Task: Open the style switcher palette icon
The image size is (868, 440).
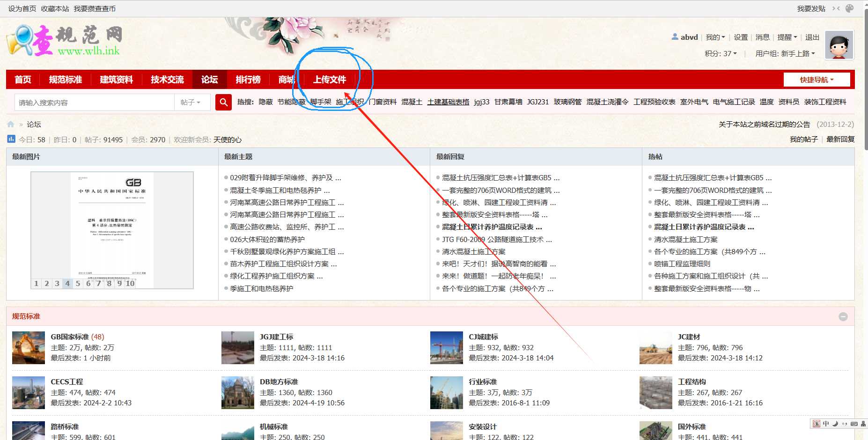Action: pos(850,8)
